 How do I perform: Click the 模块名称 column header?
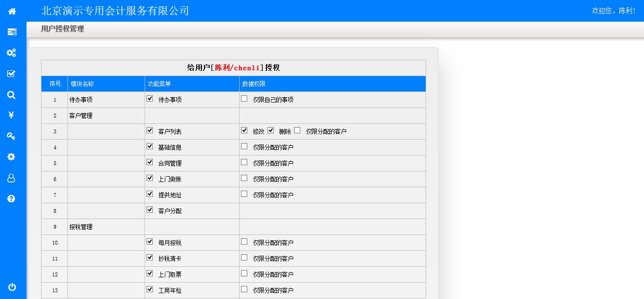(106, 84)
